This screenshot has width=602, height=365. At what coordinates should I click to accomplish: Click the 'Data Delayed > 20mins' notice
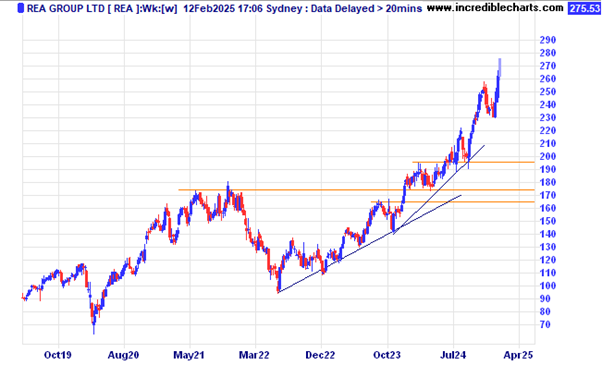[366, 8]
